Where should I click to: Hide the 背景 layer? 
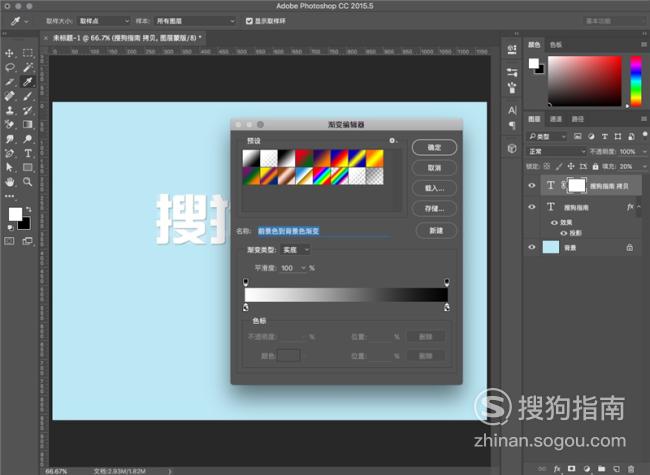point(532,247)
